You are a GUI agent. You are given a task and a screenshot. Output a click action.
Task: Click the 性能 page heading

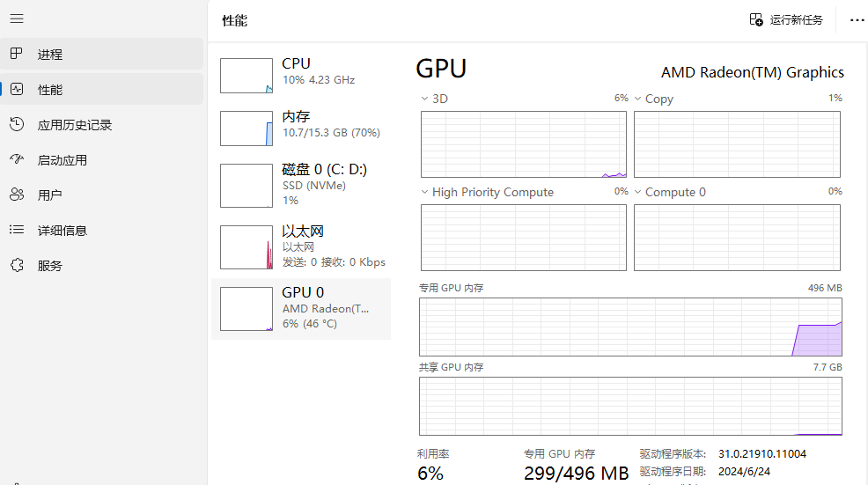click(x=235, y=21)
